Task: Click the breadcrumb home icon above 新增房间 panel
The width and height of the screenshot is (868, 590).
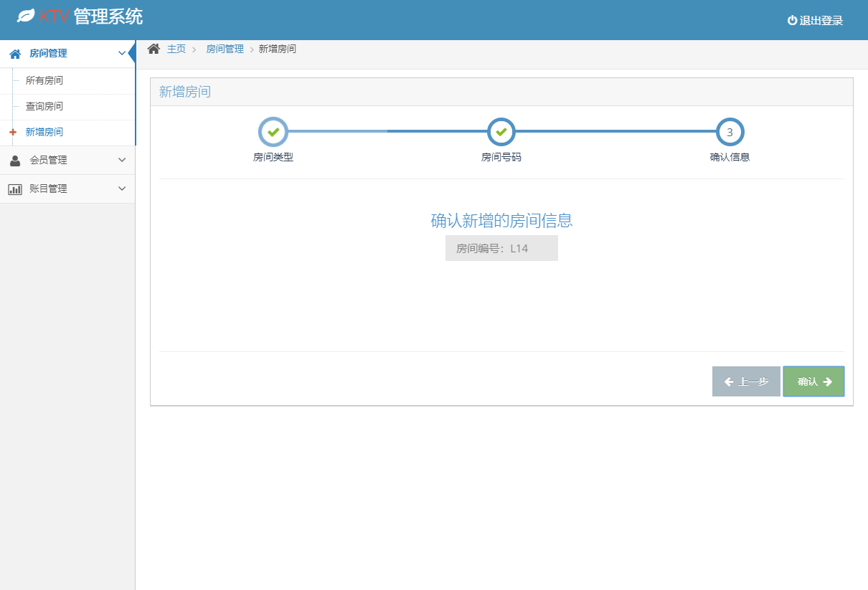Action: (153, 48)
